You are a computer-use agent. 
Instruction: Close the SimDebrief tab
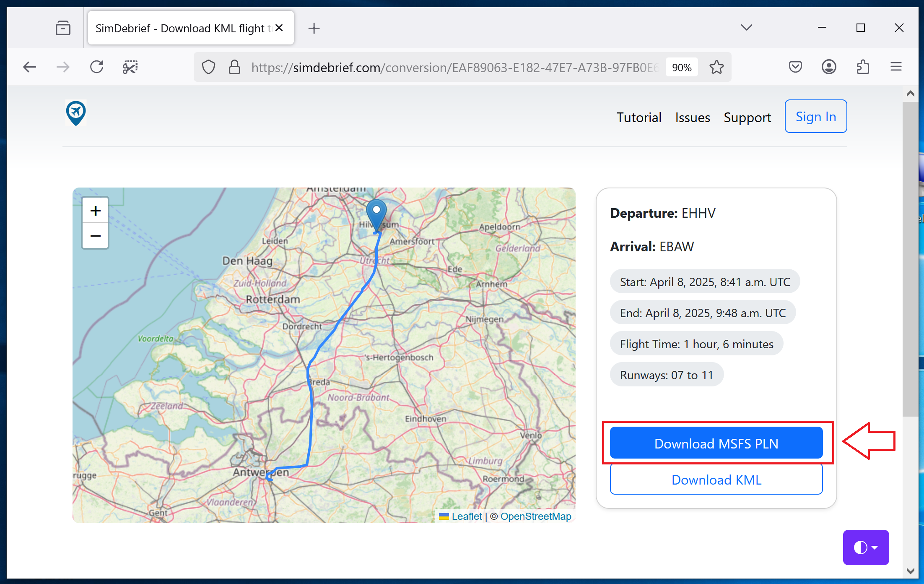point(279,28)
